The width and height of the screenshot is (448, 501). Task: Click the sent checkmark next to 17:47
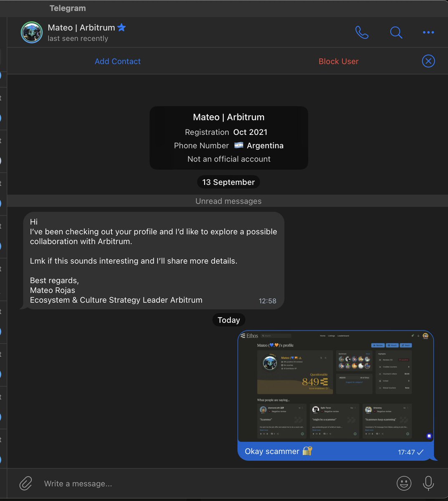click(420, 452)
